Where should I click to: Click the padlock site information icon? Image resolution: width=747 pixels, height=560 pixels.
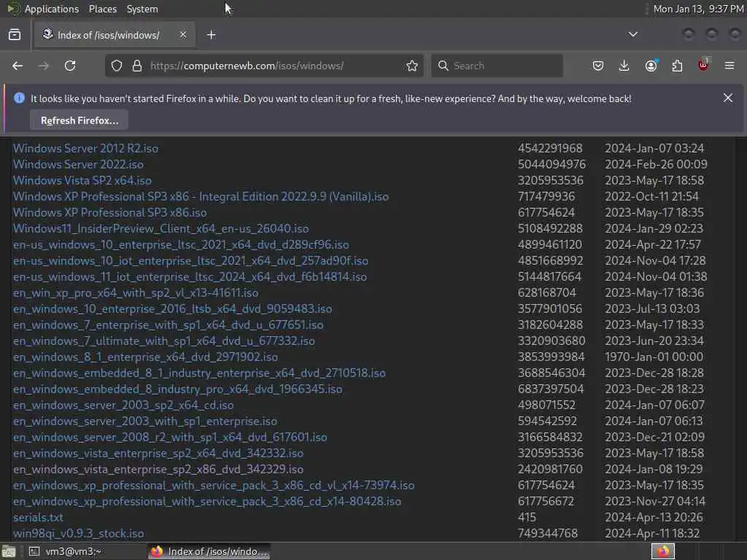pos(137,66)
